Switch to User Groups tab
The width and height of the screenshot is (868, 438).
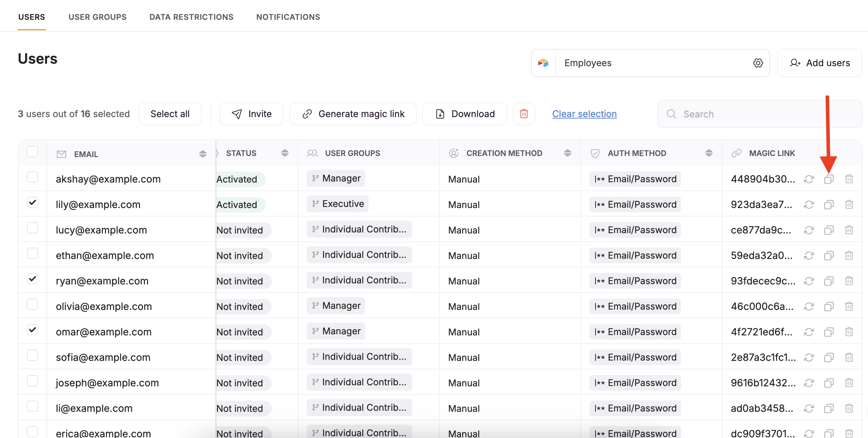(98, 17)
